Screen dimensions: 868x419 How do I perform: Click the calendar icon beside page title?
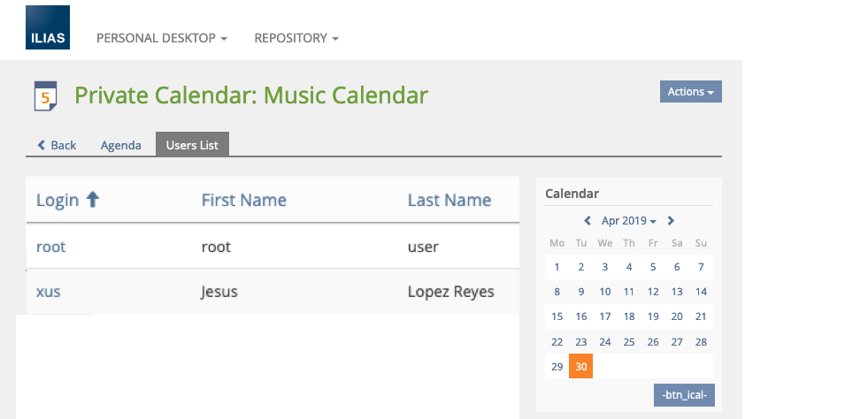(45, 95)
